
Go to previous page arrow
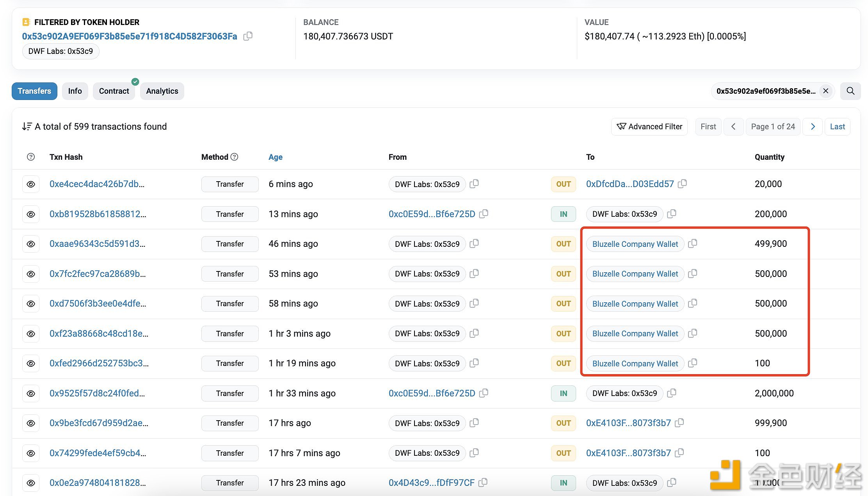733,127
